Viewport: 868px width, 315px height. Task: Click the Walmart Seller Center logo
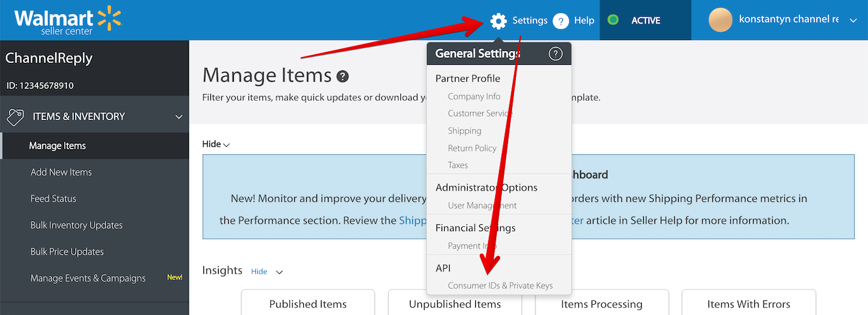pyautogui.click(x=67, y=20)
